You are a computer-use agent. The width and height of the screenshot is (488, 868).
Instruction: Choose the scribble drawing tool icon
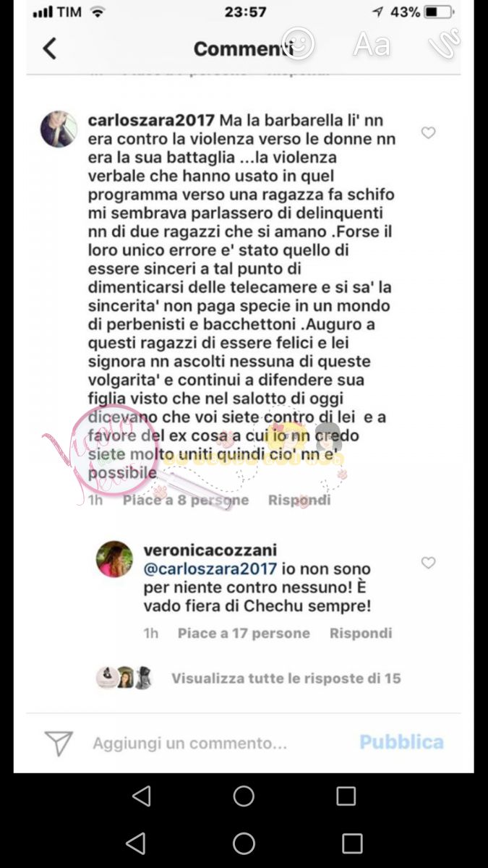(444, 44)
